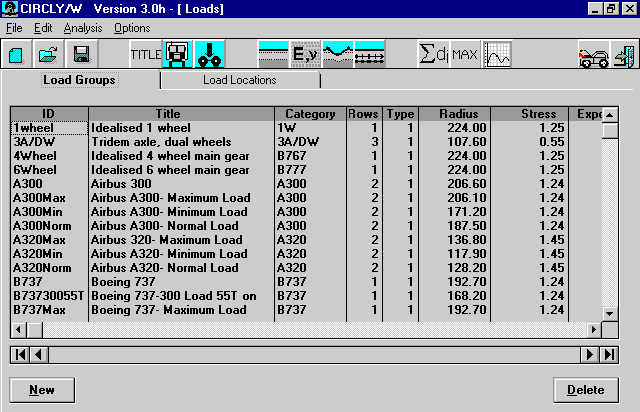The height and width of the screenshot is (412, 640).
Task: Open the Analysis menu
Action: pyautogui.click(x=83, y=28)
